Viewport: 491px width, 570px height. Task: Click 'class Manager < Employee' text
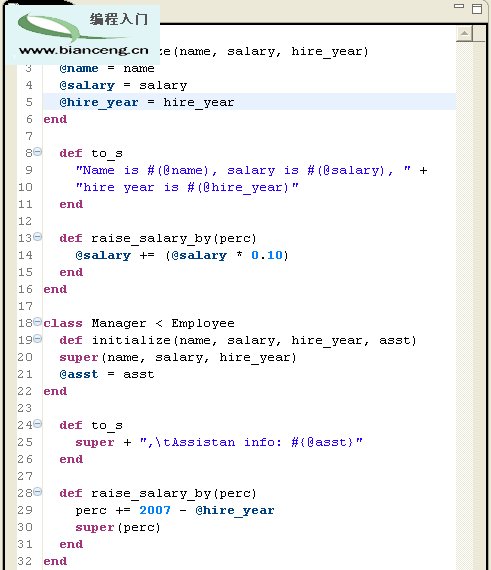point(139,324)
